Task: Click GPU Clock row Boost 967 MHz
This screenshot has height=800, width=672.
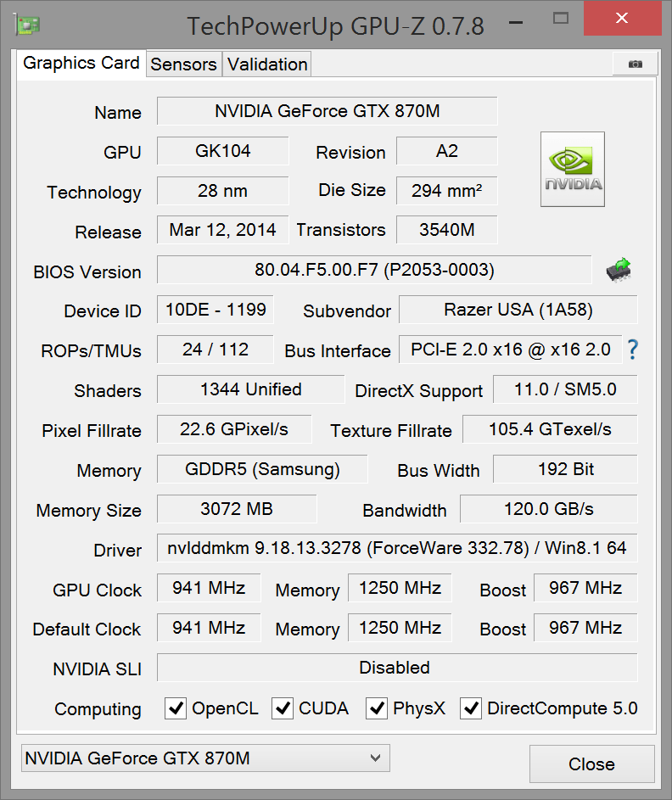Action: coord(585,588)
